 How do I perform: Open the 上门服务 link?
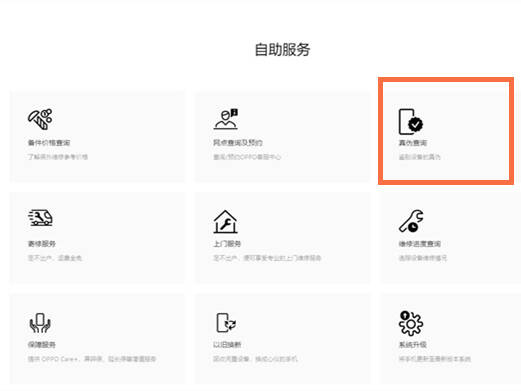coord(227,244)
